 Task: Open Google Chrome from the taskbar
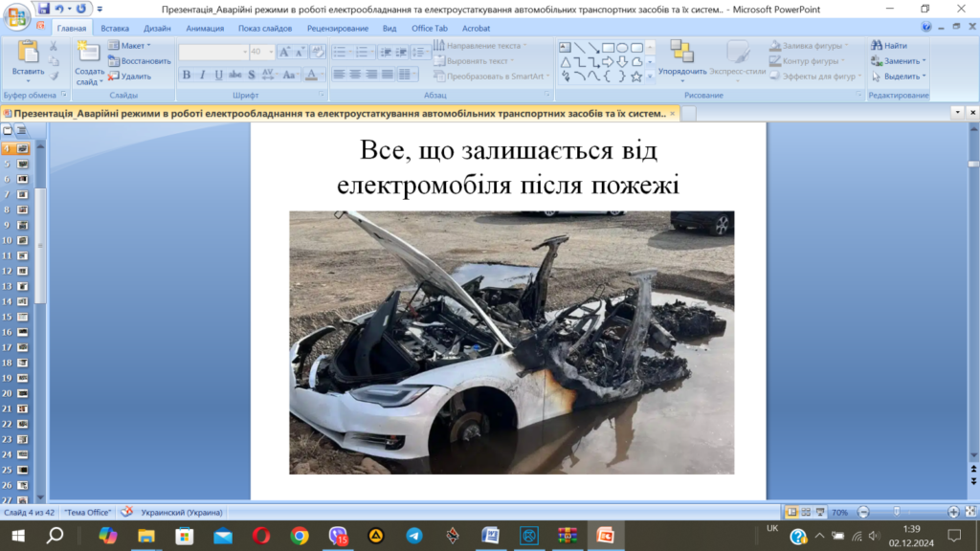click(300, 536)
